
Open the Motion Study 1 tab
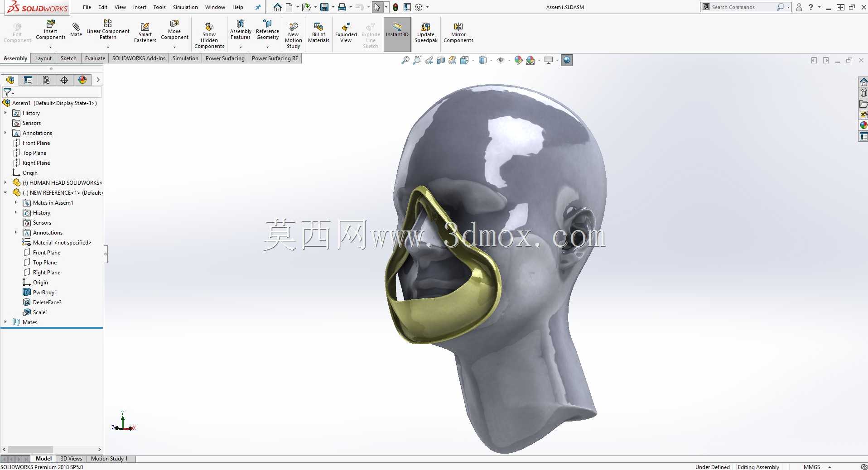(x=109, y=459)
